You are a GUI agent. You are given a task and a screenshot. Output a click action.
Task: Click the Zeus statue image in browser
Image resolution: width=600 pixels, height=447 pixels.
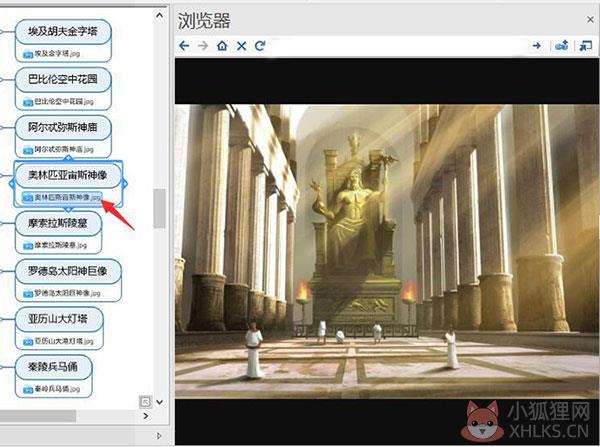pyautogui.click(x=386, y=251)
